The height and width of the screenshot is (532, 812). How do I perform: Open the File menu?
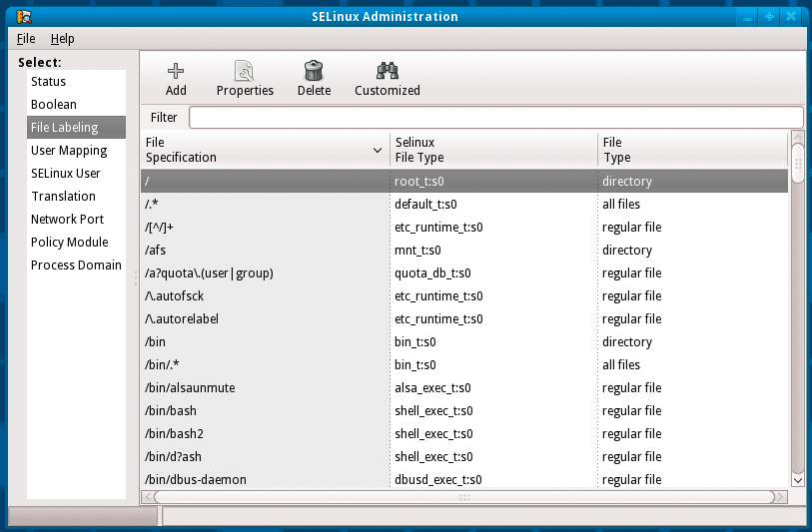(x=26, y=39)
